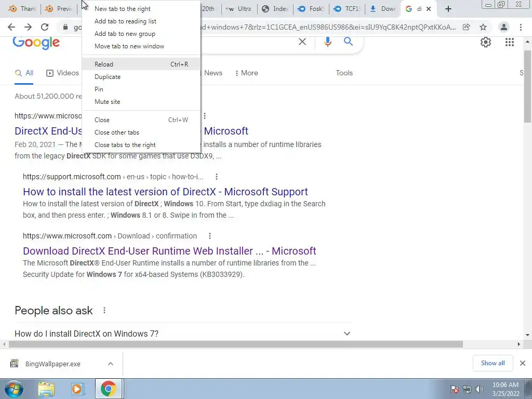This screenshot has width=532, height=399.
Task: Close the downloads bar
Action: 523,363
